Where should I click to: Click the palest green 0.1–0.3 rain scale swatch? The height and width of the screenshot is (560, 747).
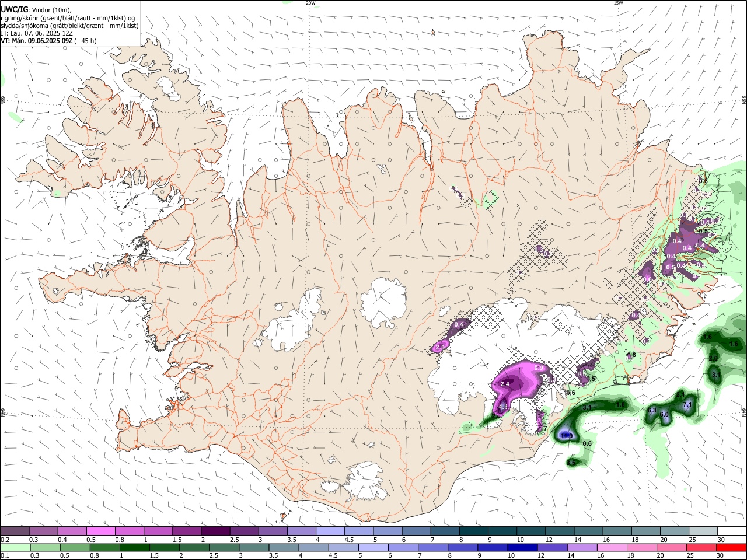tap(16, 548)
